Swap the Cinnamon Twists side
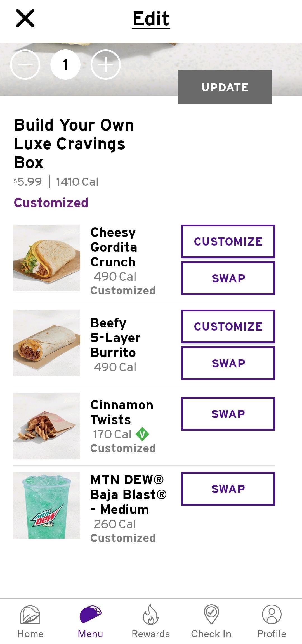Image resolution: width=302 pixels, height=644 pixels. coord(228,414)
